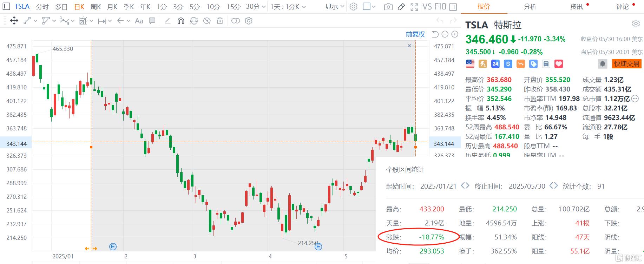
Task: Open the 1天:1分K dropdown
Action: 288,7
